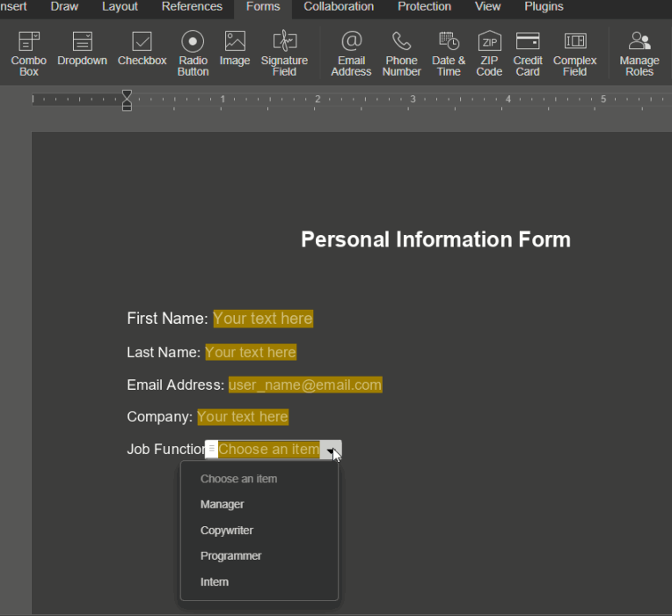672x616 pixels.
Task: Click the Job Function field move handle
Action: pos(212,449)
